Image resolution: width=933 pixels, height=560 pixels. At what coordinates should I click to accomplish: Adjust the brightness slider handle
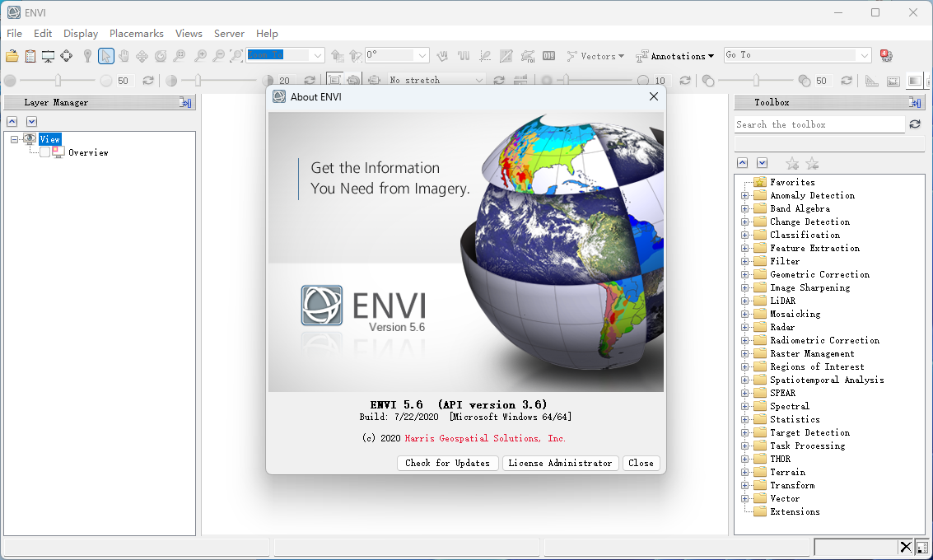tap(58, 81)
